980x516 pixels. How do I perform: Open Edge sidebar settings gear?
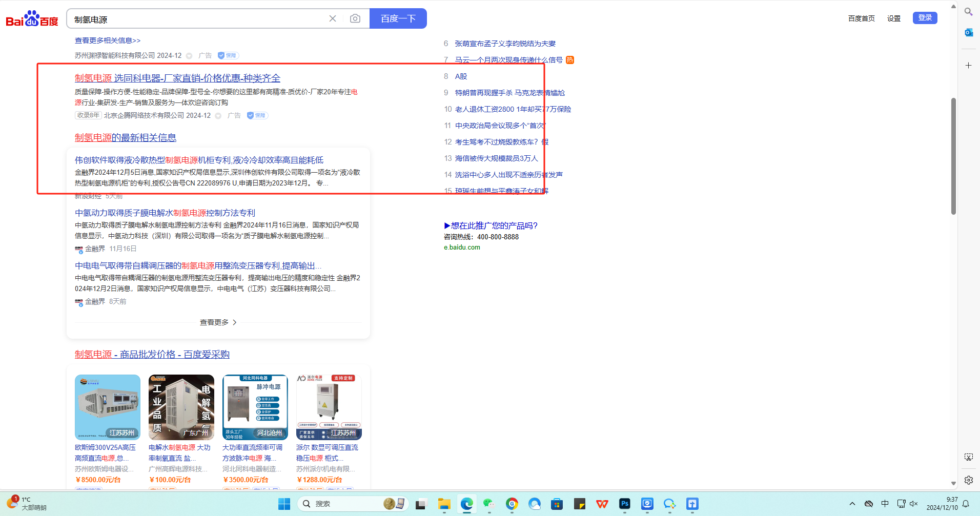tap(969, 480)
